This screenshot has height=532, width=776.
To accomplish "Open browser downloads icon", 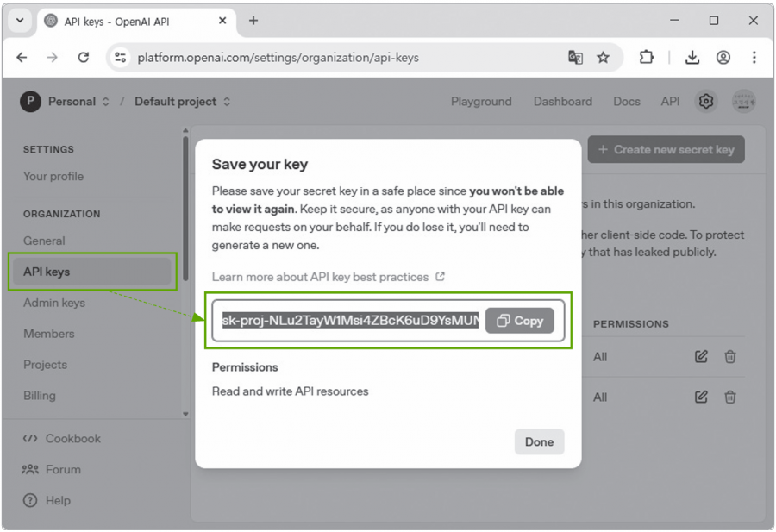I will pos(692,58).
